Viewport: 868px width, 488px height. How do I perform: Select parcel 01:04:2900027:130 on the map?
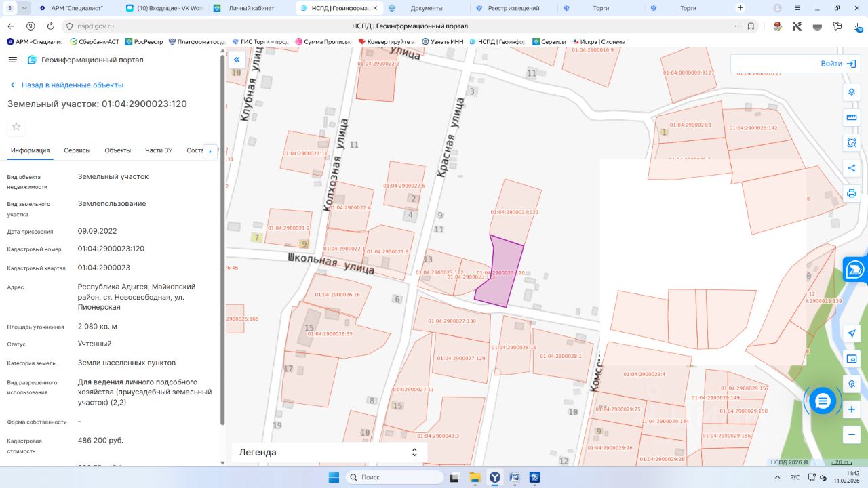[x=452, y=321]
